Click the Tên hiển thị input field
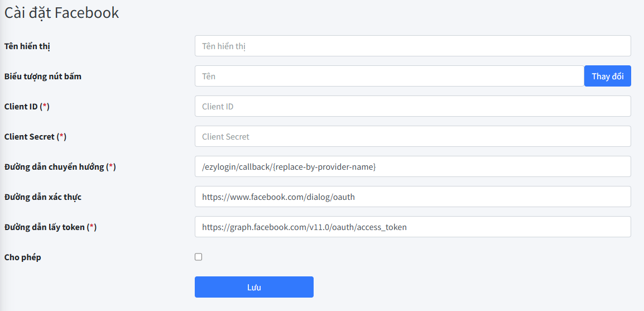The width and height of the screenshot is (644, 311). pos(413,46)
